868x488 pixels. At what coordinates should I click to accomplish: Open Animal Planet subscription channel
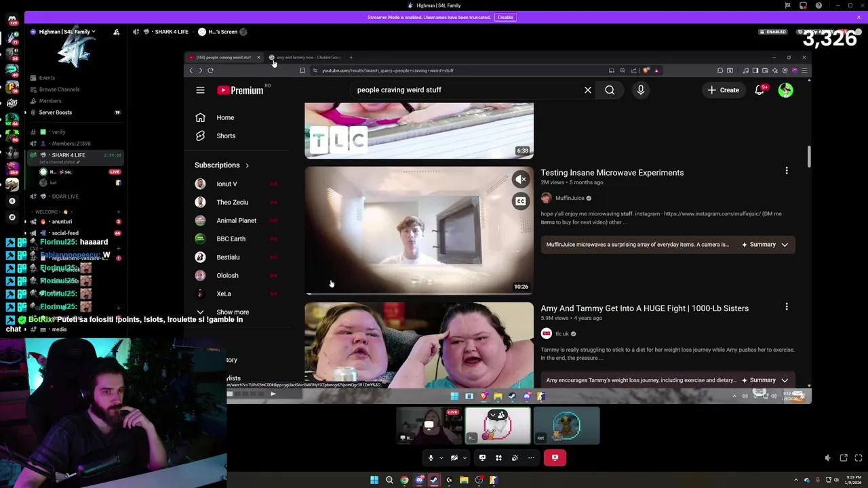(236, 221)
